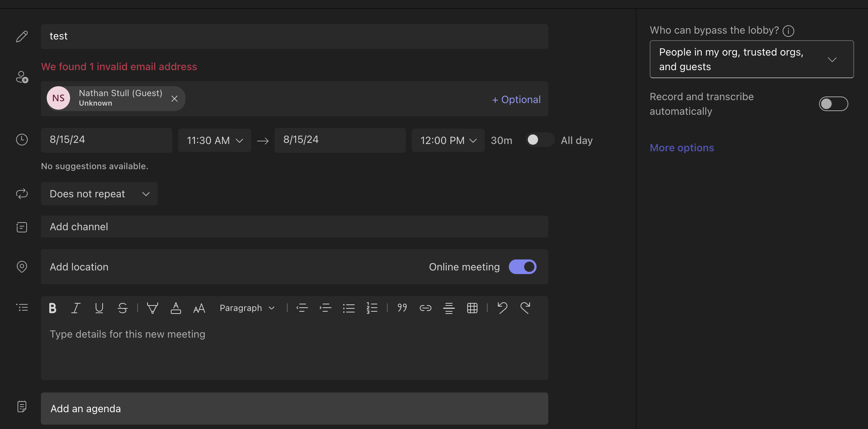
Task: Enable the All day toggle
Action: [x=539, y=140]
